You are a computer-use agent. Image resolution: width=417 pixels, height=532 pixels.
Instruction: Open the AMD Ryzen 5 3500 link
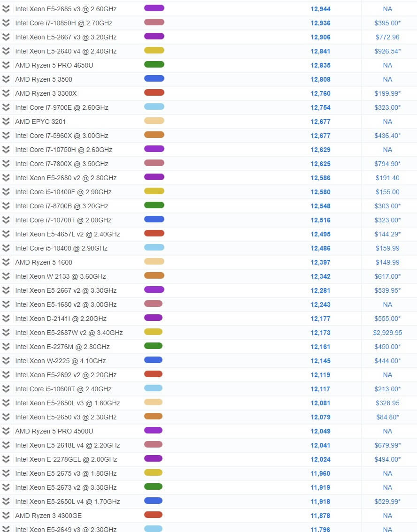pyautogui.click(x=44, y=79)
